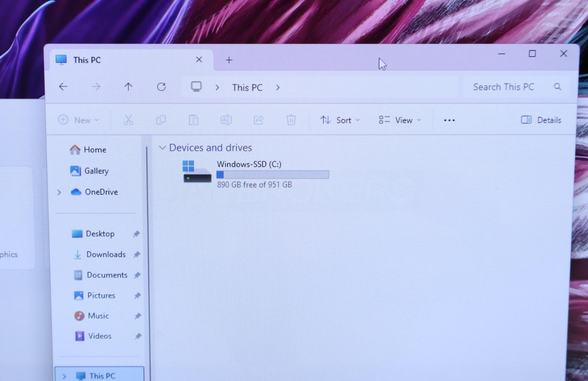Click the PC monitor icon in address bar
The width and height of the screenshot is (588, 381).
[x=196, y=87]
